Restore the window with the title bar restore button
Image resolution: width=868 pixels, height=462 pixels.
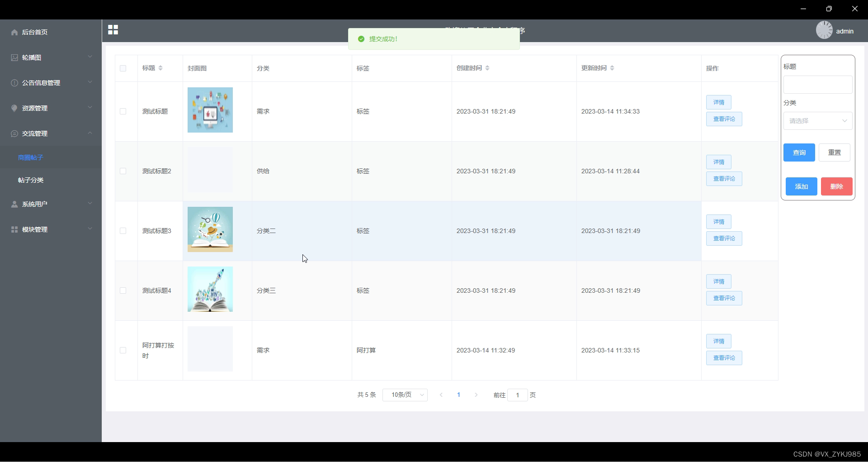[829, 9]
